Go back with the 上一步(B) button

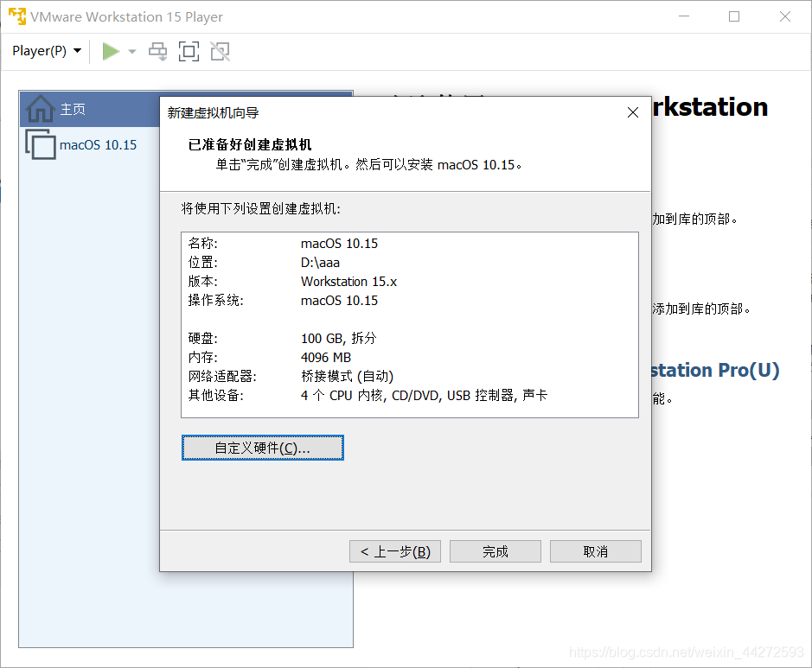(x=395, y=551)
